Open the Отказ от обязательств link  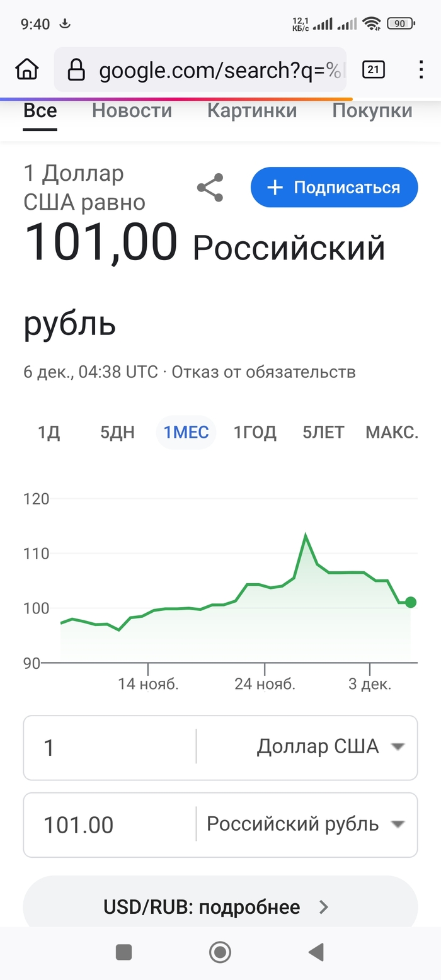[263, 372]
